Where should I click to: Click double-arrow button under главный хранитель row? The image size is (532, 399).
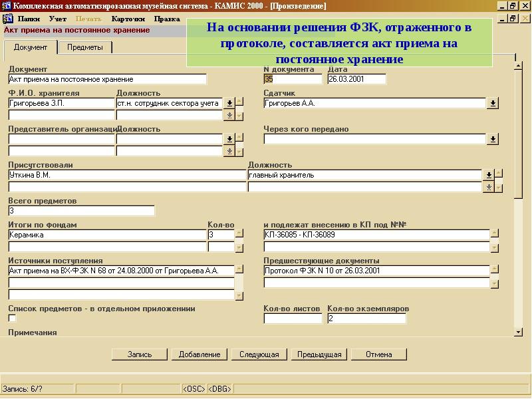(489, 187)
